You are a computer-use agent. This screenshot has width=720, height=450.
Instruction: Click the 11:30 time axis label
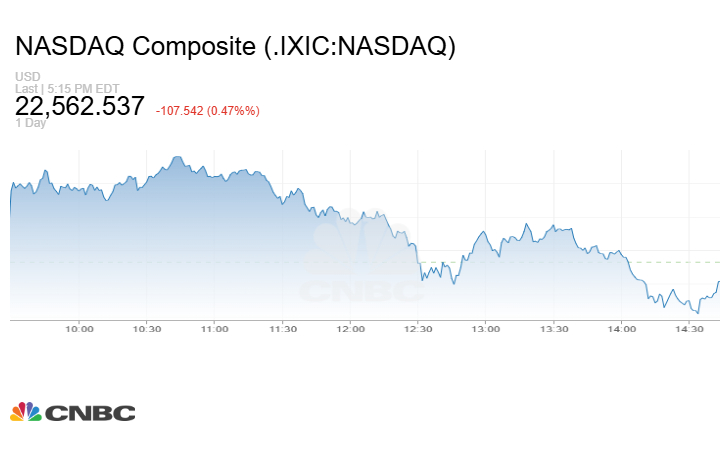(x=283, y=328)
